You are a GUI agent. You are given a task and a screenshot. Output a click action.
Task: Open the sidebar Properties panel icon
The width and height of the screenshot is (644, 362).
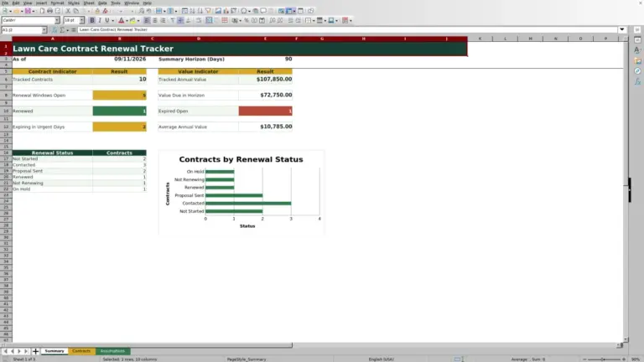637,40
